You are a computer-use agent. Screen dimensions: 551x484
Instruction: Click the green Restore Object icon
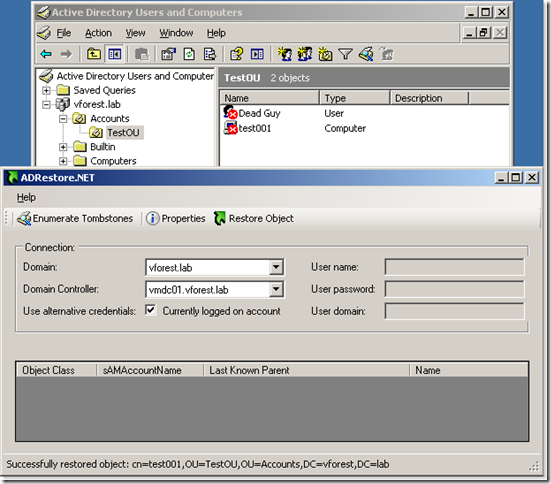click(x=220, y=219)
